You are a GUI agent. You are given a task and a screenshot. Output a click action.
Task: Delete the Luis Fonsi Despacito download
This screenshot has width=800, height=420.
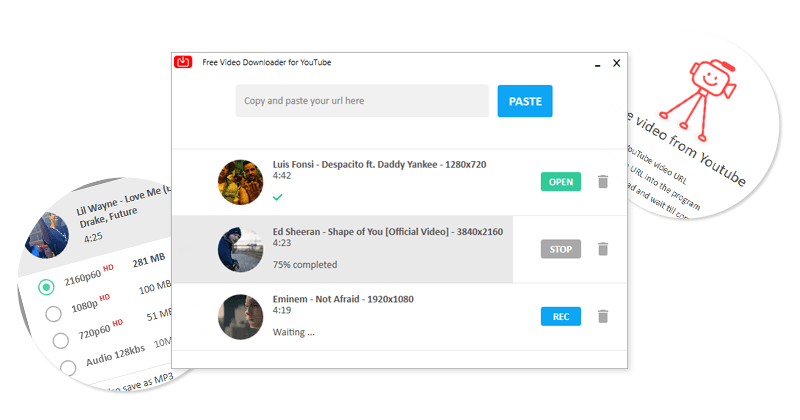pos(602,182)
